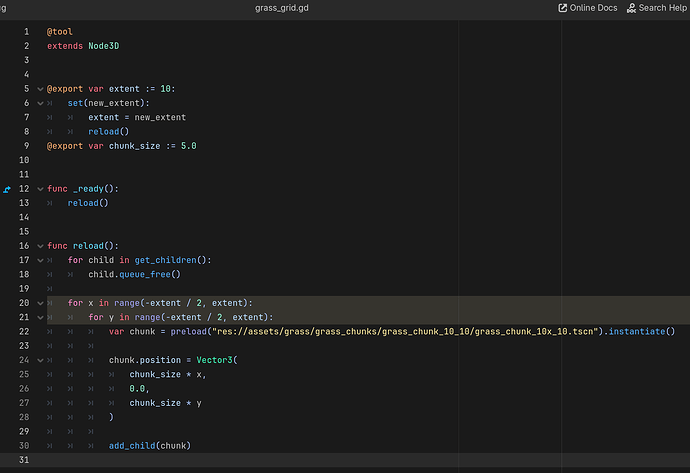Click the Search Help magnifier icon

coord(631,8)
